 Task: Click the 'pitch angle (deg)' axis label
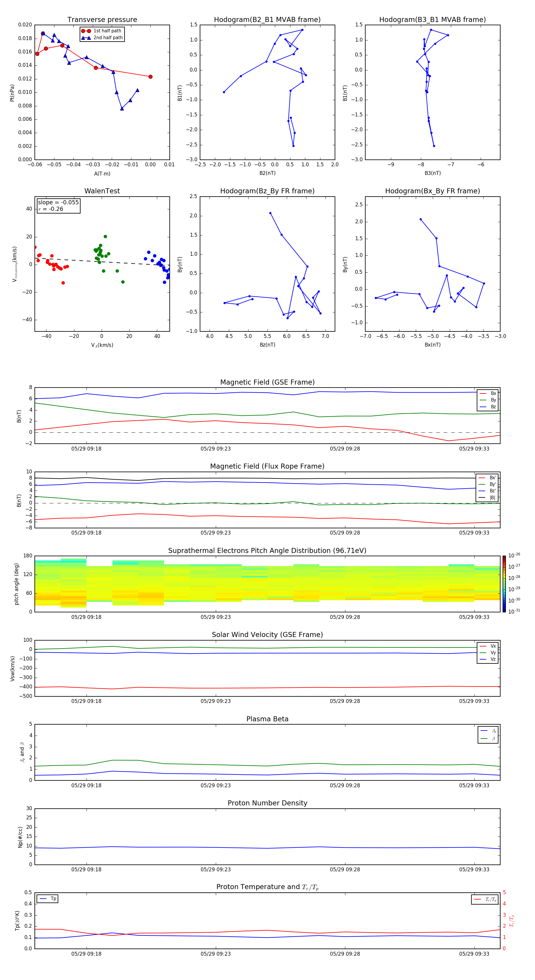click(16, 584)
